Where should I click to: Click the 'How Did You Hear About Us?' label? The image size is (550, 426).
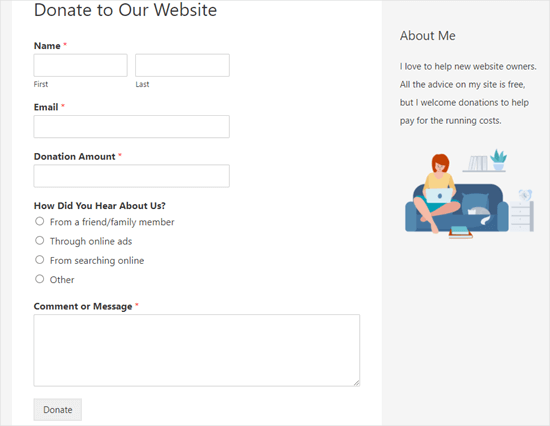[100, 206]
